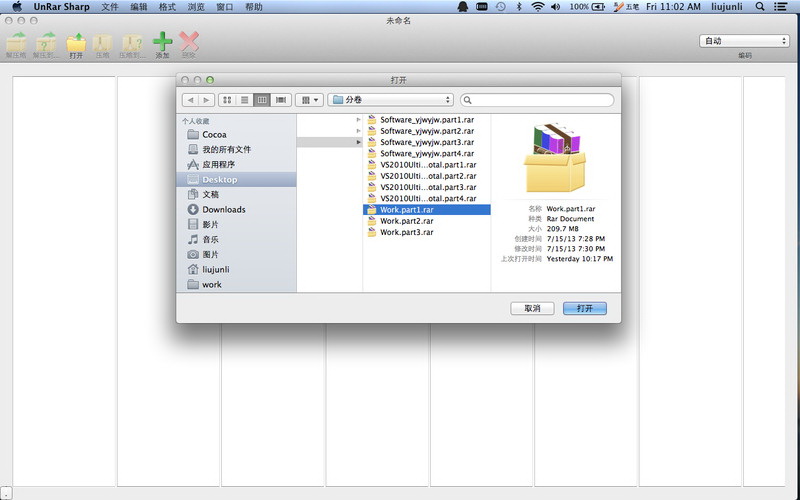Switch dialog to Cover Flow view
800x500 pixels.
[x=281, y=100]
